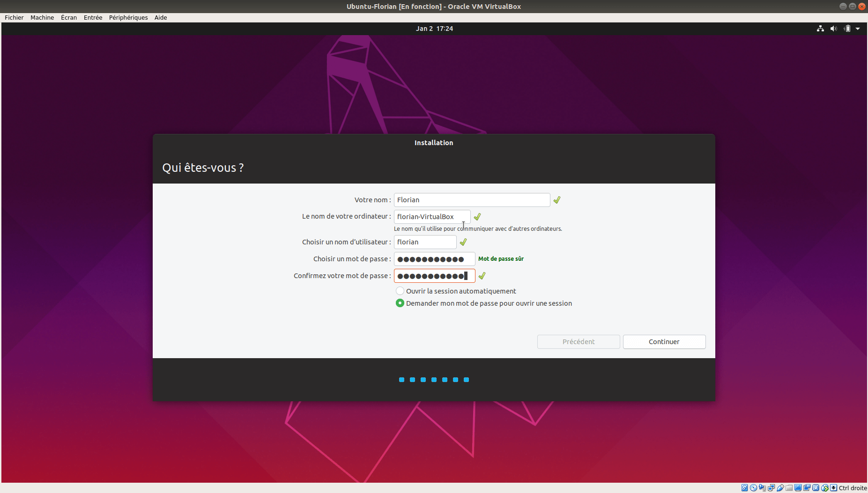Click the shared folders icon in status bar
Viewport: 868px width, 493px height.
[789, 488]
